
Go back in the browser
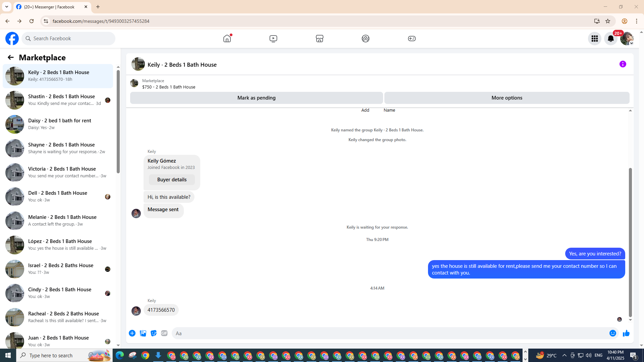(7, 21)
